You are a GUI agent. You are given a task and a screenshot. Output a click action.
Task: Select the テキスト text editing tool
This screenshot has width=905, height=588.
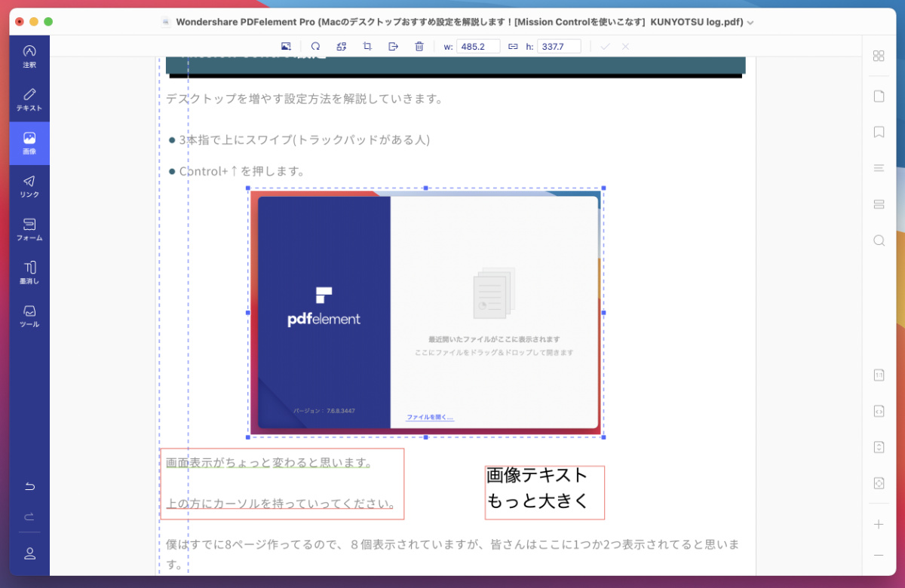click(29, 100)
